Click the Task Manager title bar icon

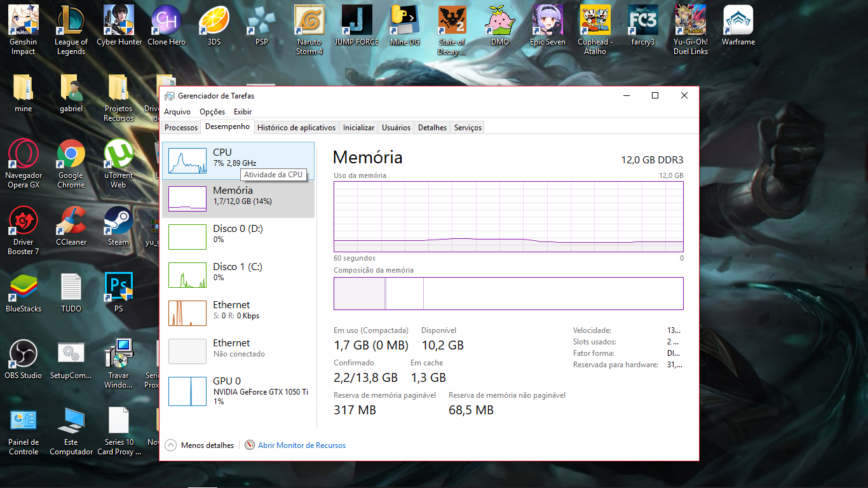[x=170, y=96]
